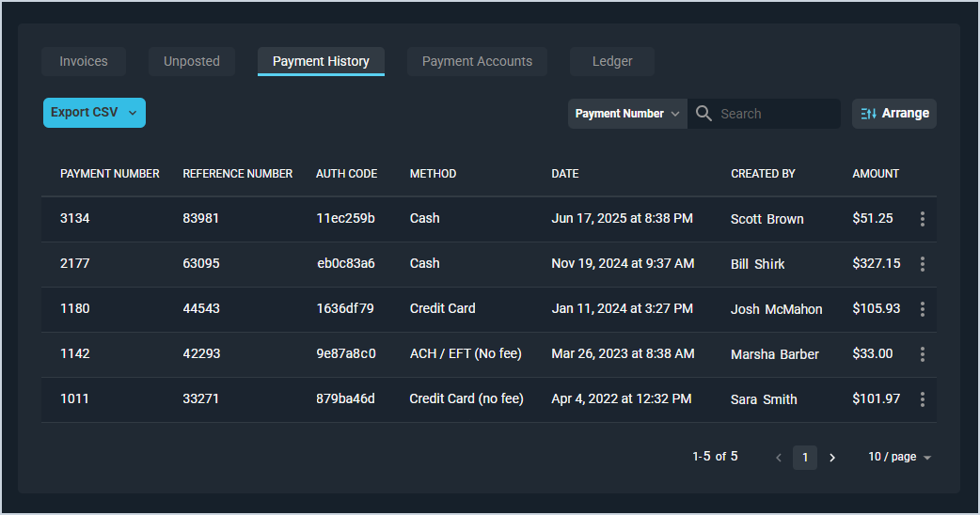Change the 10 / page size dropdown
This screenshot has height=515, width=980.
(899, 457)
